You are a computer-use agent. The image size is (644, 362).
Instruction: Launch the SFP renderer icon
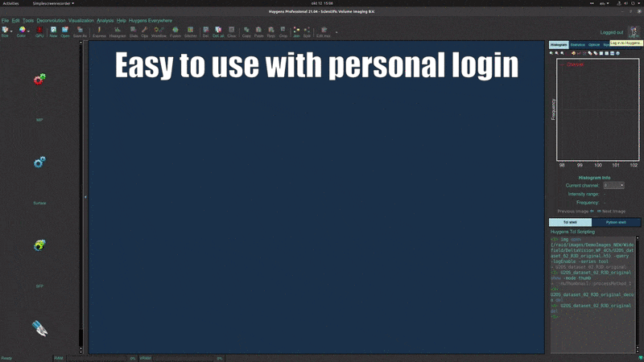39,245
